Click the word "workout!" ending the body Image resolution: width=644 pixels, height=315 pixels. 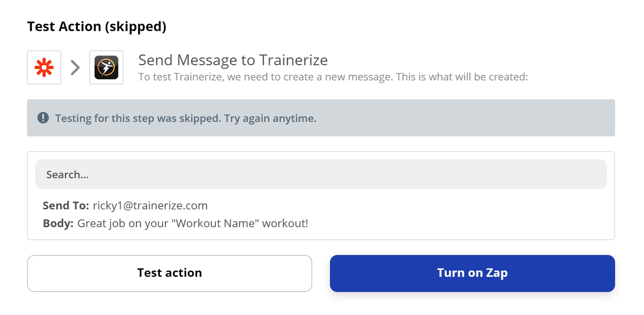click(285, 223)
